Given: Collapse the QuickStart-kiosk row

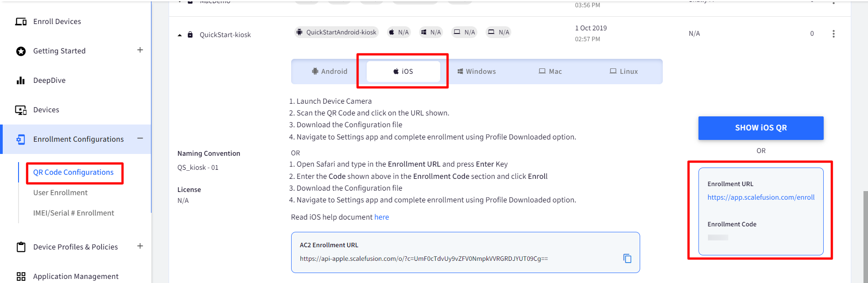Looking at the screenshot, I should coord(179,35).
